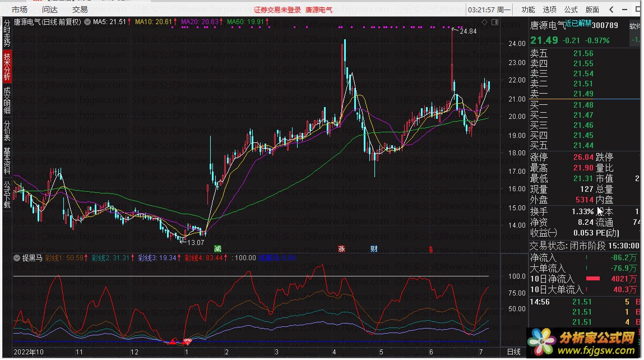Click 彩线1: 50.59 indicator label
This screenshot has height=360, width=644.
(64, 258)
